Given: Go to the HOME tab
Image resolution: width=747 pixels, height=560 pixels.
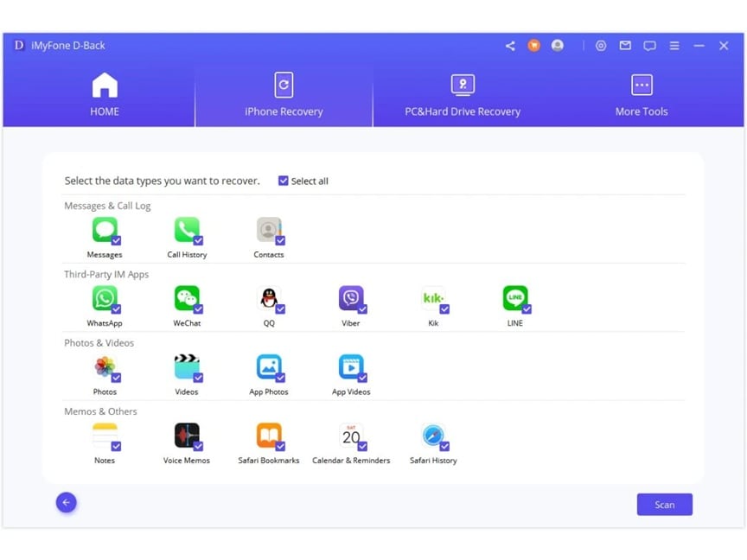Looking at the screenshot, I should click(x=105, y=95).
